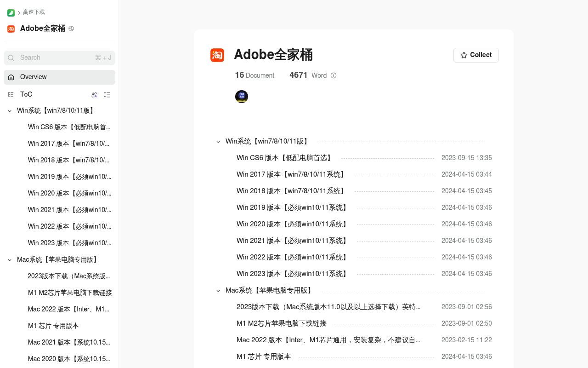Open sidebar item Mac 2021 版本
This screenshot has width=588, height=368.
point(69,342)
